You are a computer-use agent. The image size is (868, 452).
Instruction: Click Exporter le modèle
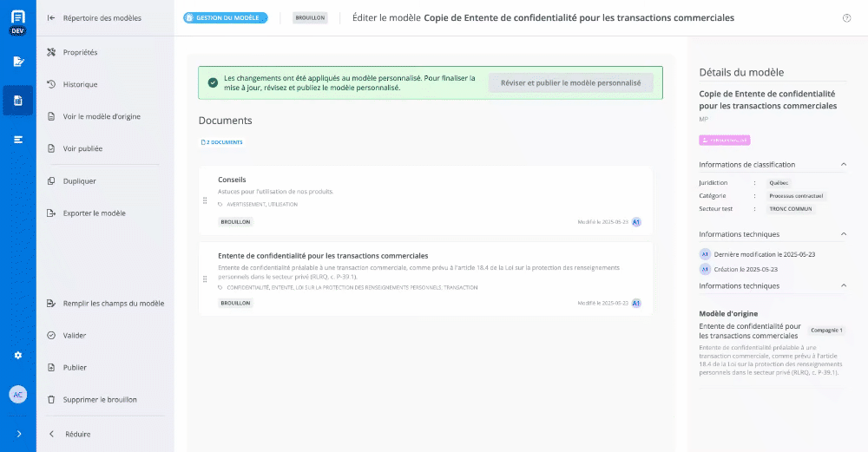click(94, 213)
